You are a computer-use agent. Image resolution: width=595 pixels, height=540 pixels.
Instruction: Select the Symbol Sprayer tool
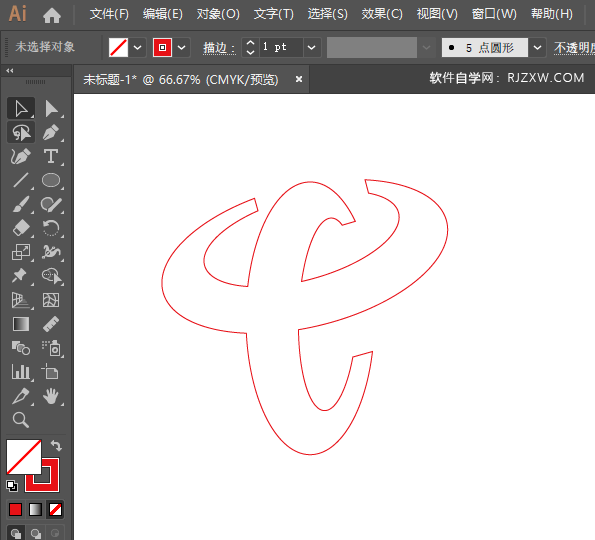[51, 348]
